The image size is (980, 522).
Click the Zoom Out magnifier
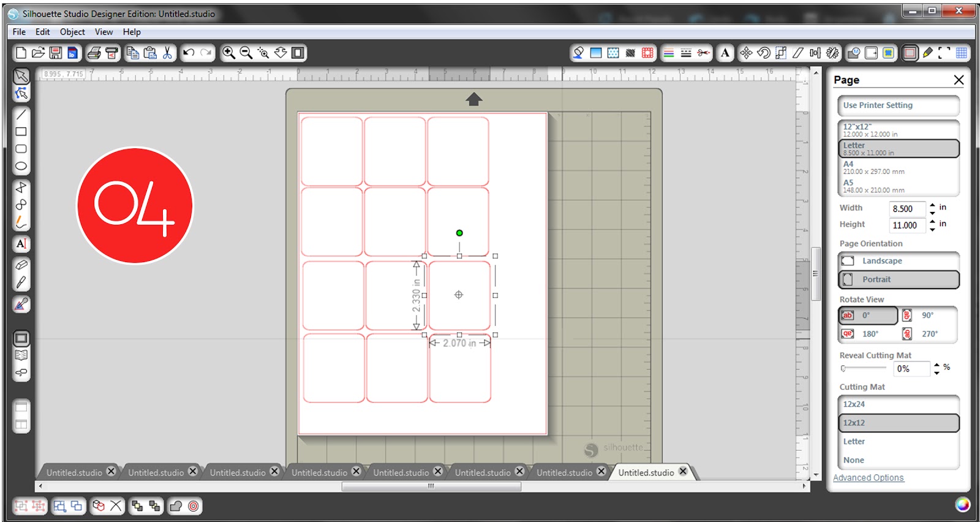[246, 53]
